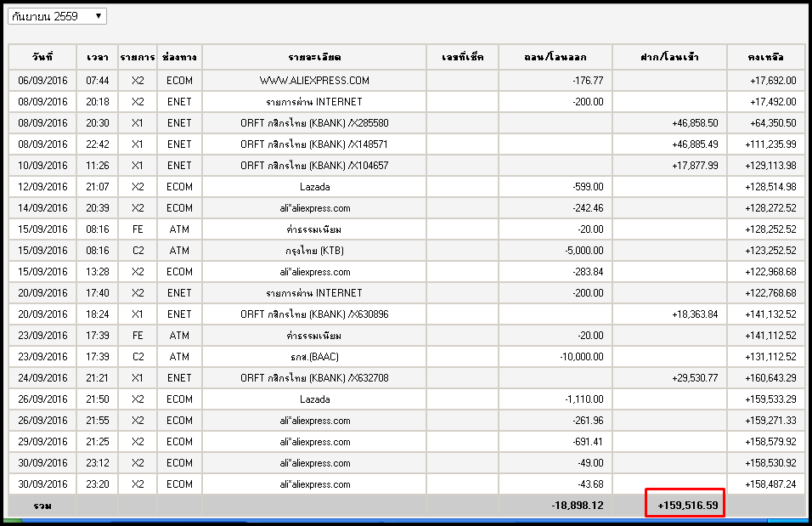
Task: Select the balance +111,235.99
Action: (770, 144)
